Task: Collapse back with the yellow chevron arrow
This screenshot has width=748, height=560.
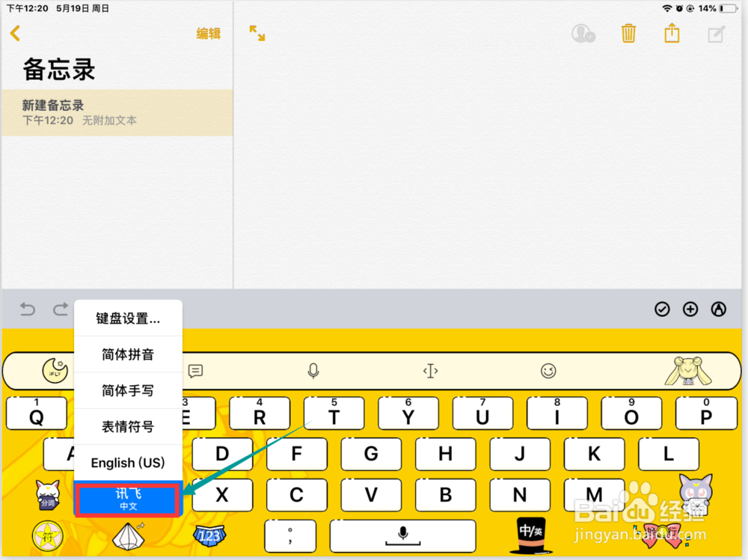Action: click(16, 33)
